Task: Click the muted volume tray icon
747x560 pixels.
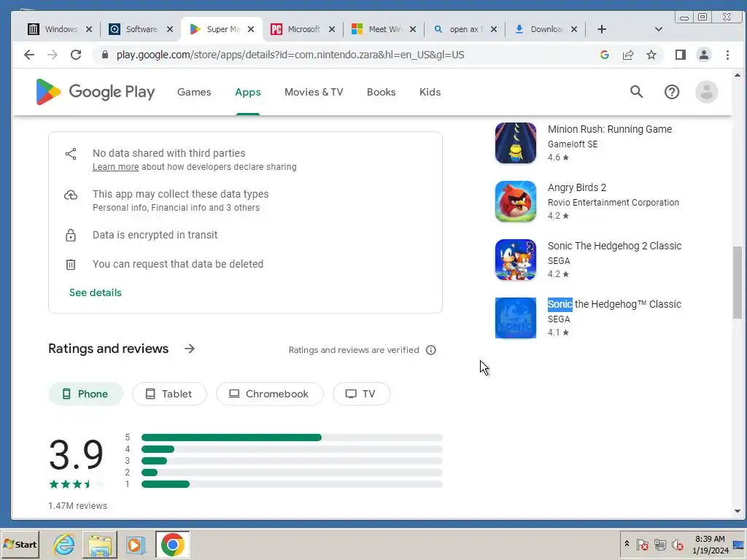Action: [678, 544]
